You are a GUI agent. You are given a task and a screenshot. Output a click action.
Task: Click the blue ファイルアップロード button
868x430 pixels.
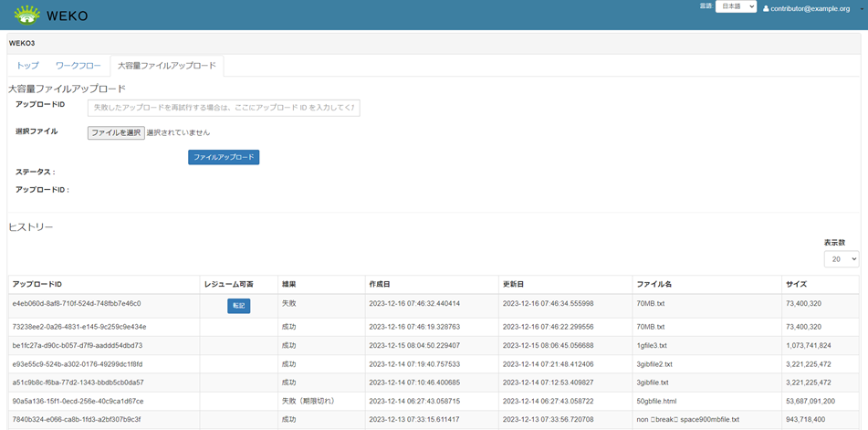pyautogui.click(x=224, y=157)
